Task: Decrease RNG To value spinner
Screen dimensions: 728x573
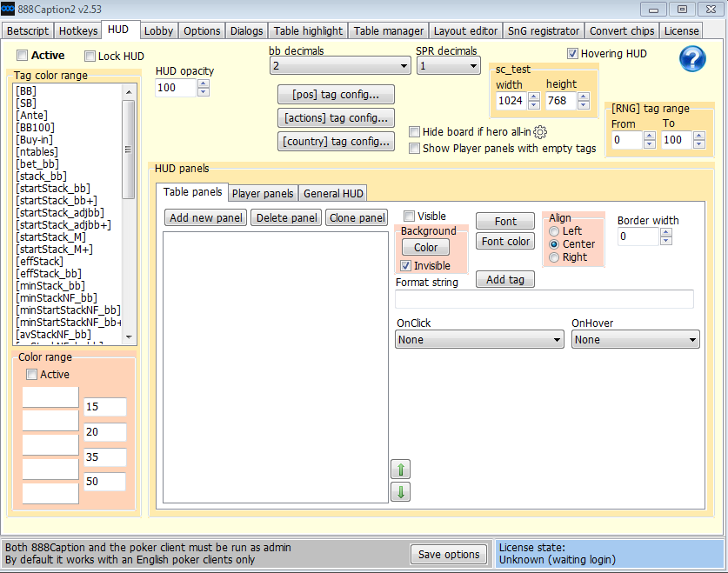Action: [699, 143]
